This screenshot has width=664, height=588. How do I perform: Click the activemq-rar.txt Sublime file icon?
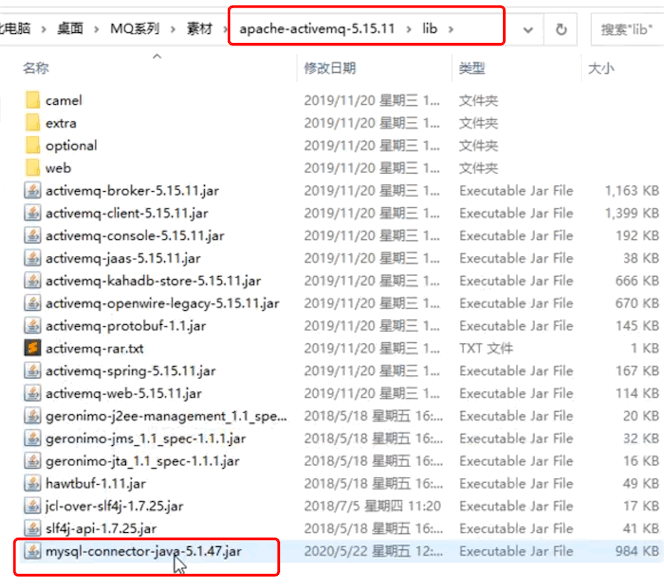click(x=33, y=348)
